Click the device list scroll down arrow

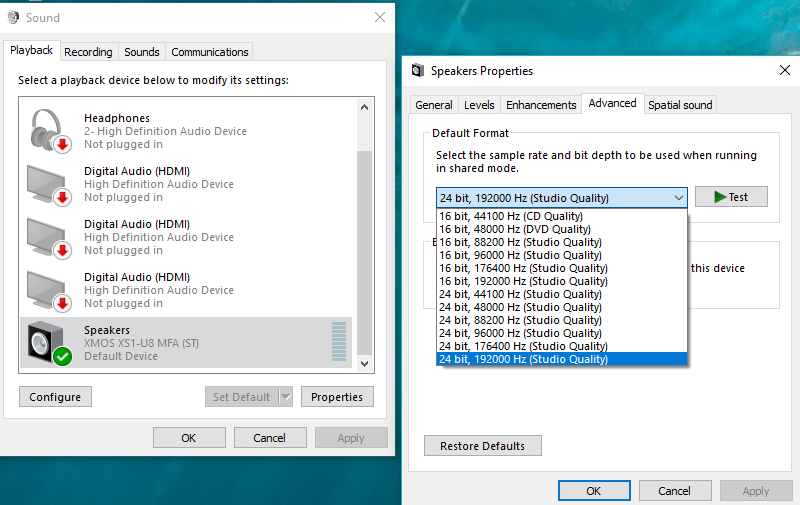[x=364, y=364]
